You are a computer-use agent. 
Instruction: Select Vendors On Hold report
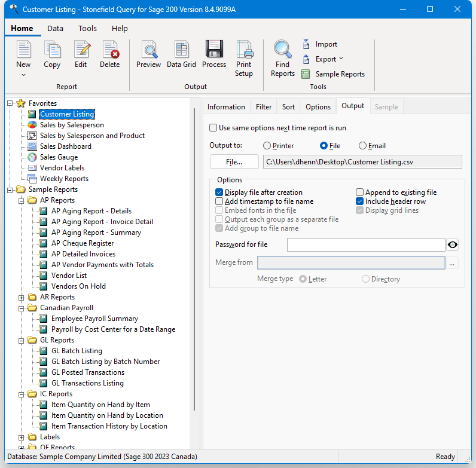tap(78, 286)
